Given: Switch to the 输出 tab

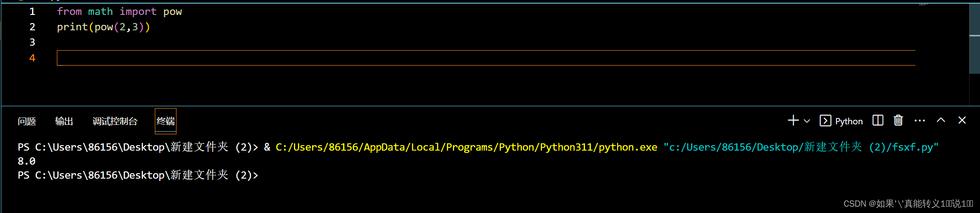Looking at the screenshot, I should [x=64, y=121].
